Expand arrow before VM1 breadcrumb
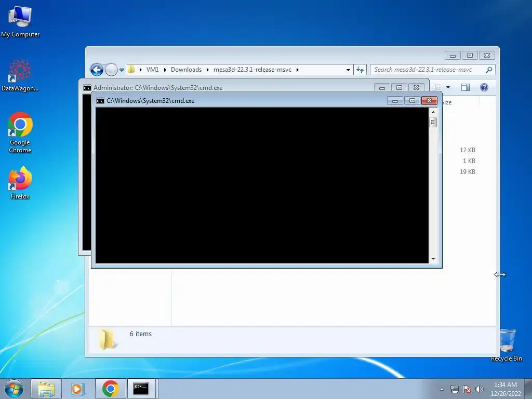This screenshot has width=532, height=399. tap(140, 70)
